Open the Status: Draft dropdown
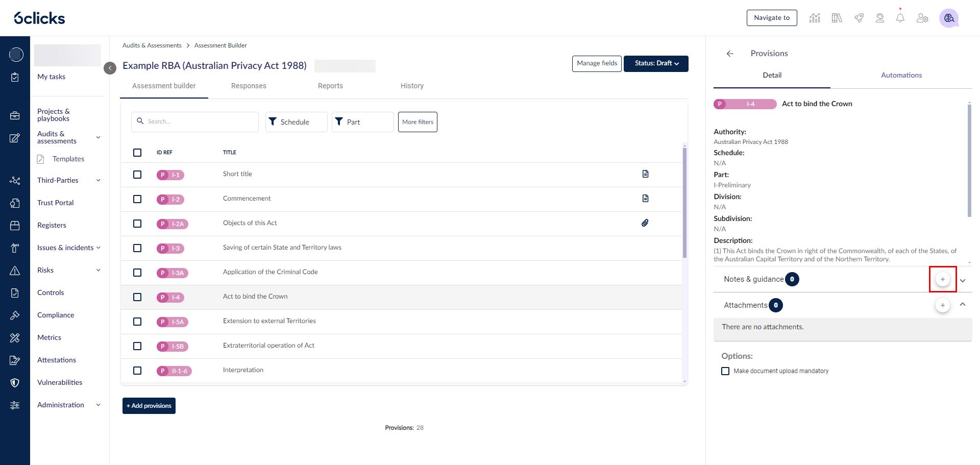Image resolution: width=980 pixels, height=465 pixels. 656,64
